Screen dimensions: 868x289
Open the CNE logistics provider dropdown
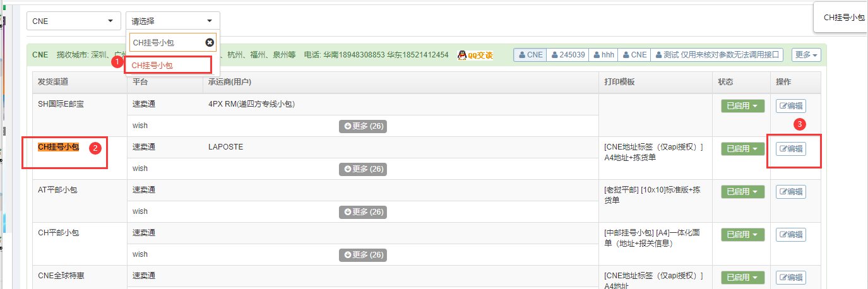pos(73,21)
